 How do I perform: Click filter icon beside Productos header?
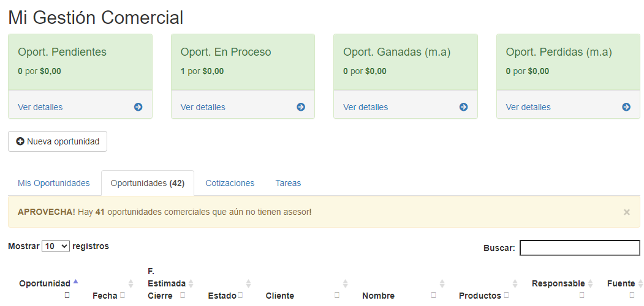tap(506, 295)
